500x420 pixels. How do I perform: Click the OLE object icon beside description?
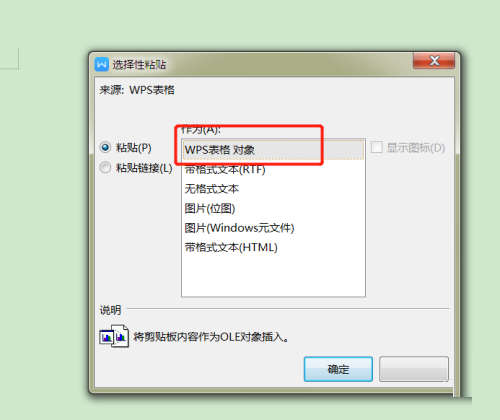coord(114,336)
